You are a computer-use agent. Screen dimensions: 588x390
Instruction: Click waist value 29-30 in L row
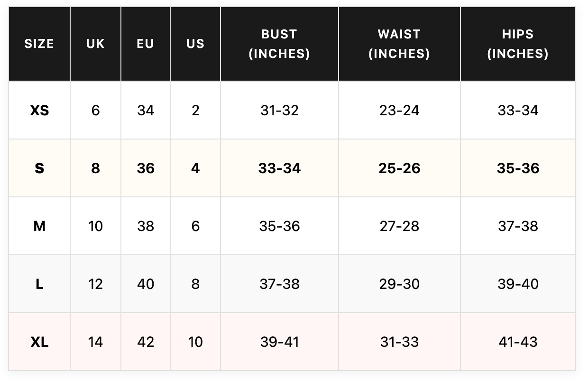[x=399, y=284]
